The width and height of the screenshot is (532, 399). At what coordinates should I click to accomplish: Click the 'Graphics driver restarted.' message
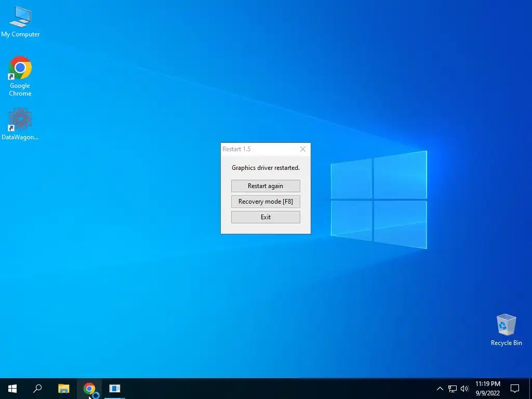tap(265, 168)
